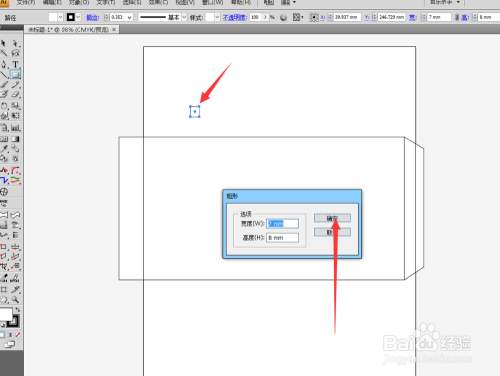Select the Rectangle tool
500x376 pixels.
coord(15,75)
